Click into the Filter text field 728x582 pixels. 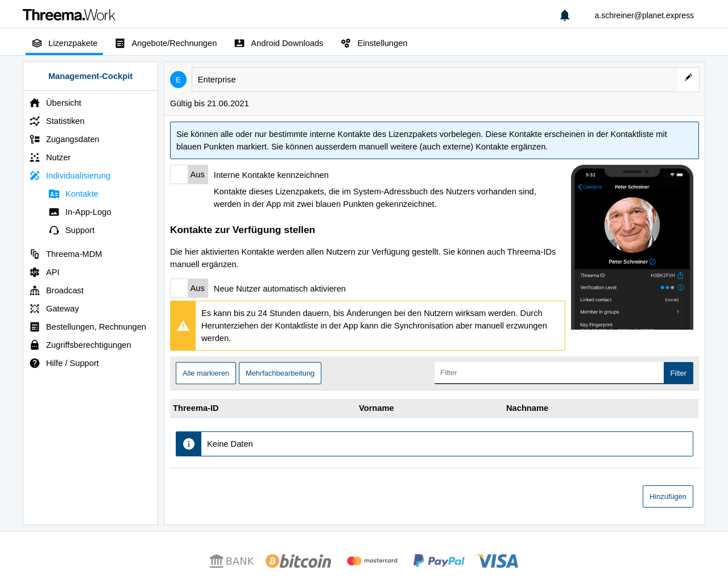(x=549, y=373)
